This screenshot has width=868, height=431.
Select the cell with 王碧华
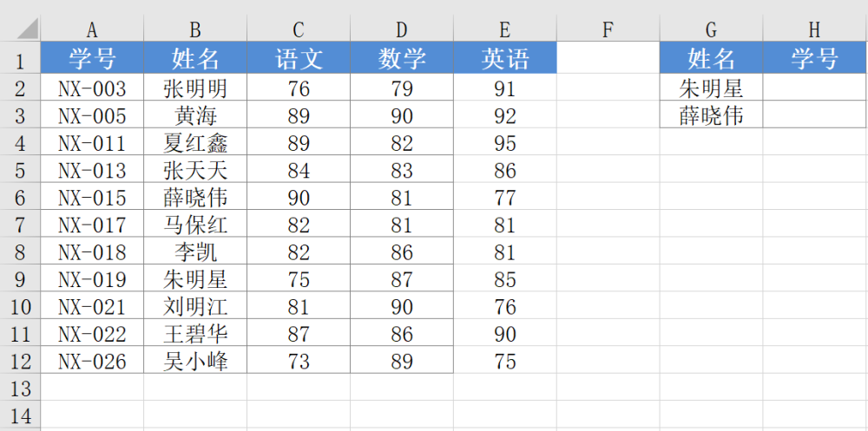[x=195, y=334]
